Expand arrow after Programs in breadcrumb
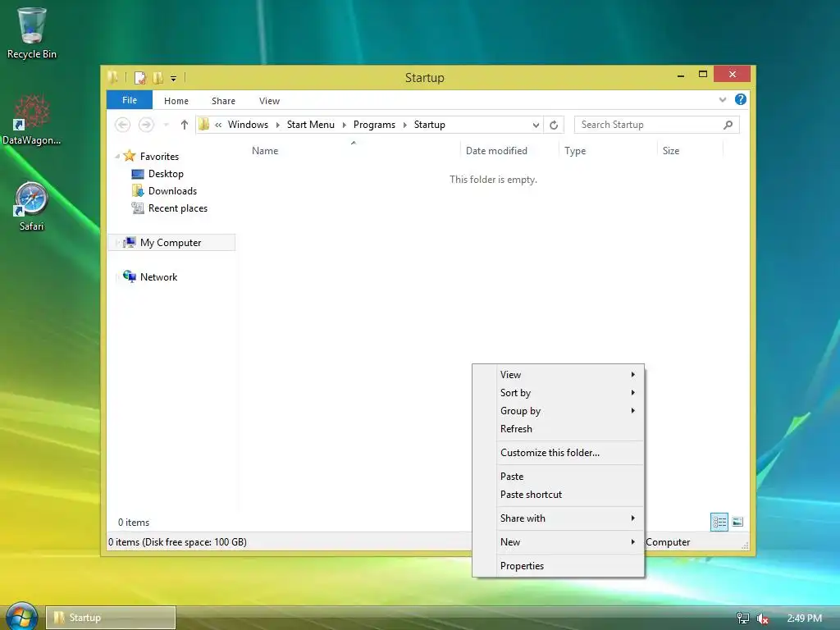The height and width of the screenshot is (630, 840). point(405,125)
